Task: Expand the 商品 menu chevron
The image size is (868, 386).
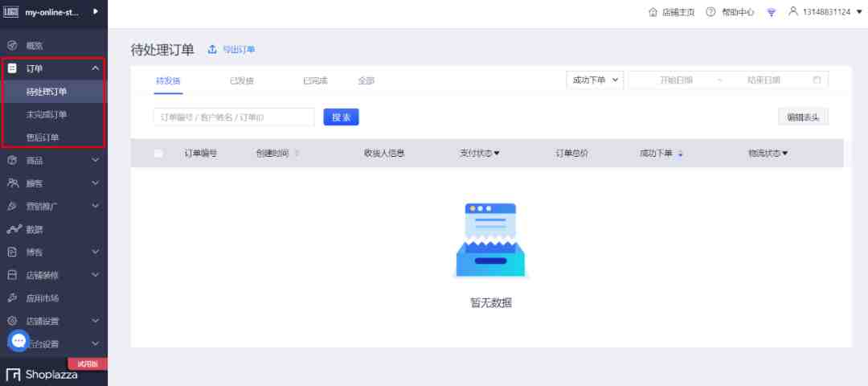Action: click(95, 160)
